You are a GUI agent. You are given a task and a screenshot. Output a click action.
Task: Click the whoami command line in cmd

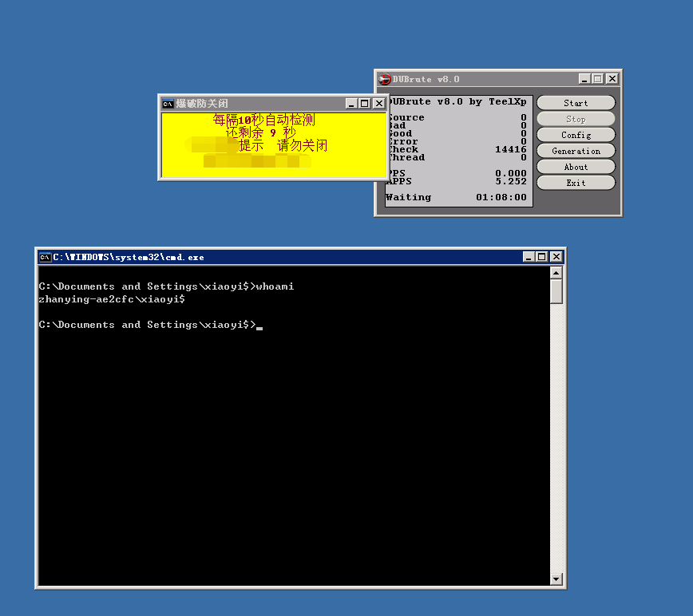[x=166, y=286]
